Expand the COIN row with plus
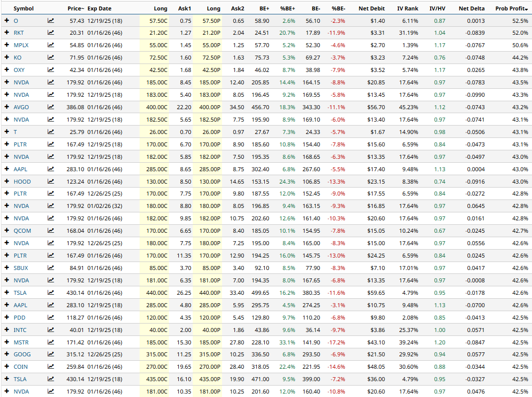532x397 pixels. tap(6, 367)
